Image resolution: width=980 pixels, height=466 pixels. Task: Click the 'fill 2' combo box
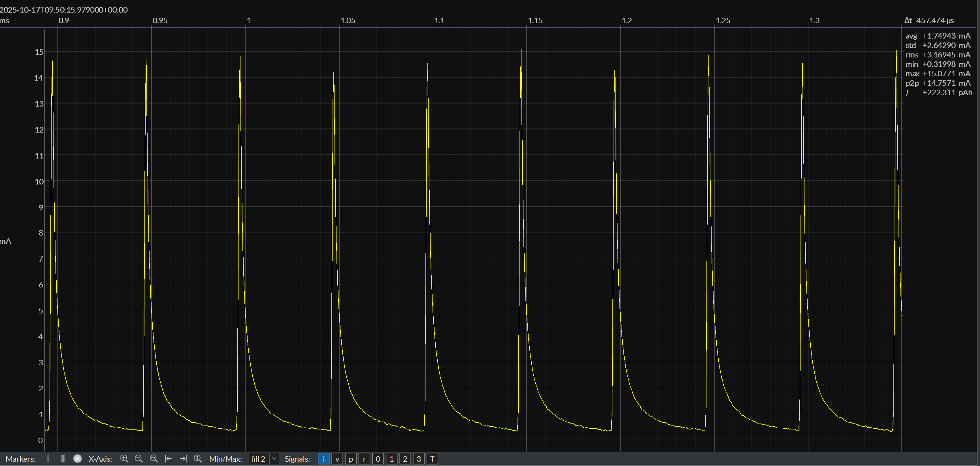pos(258,459)
